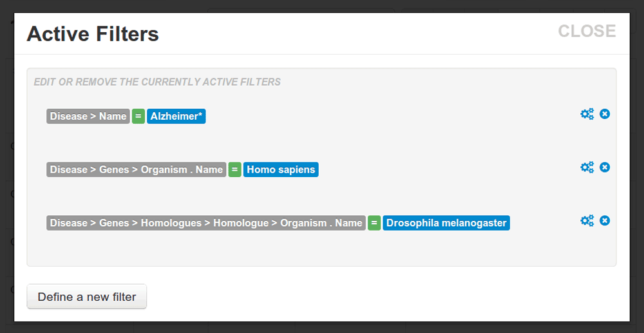644x333 pixels.
Task: Edit the Drosophila melanogaster filter via gears
Action: coord(587,221)
